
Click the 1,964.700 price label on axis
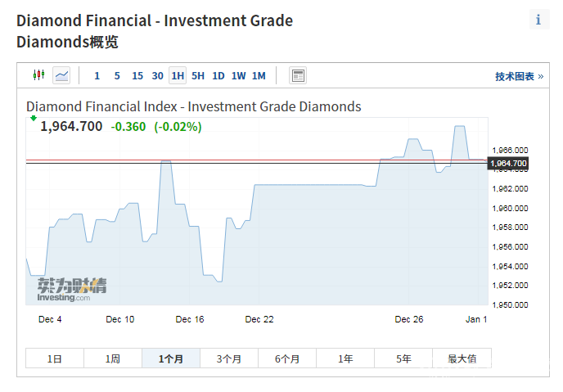click(508, 164)
